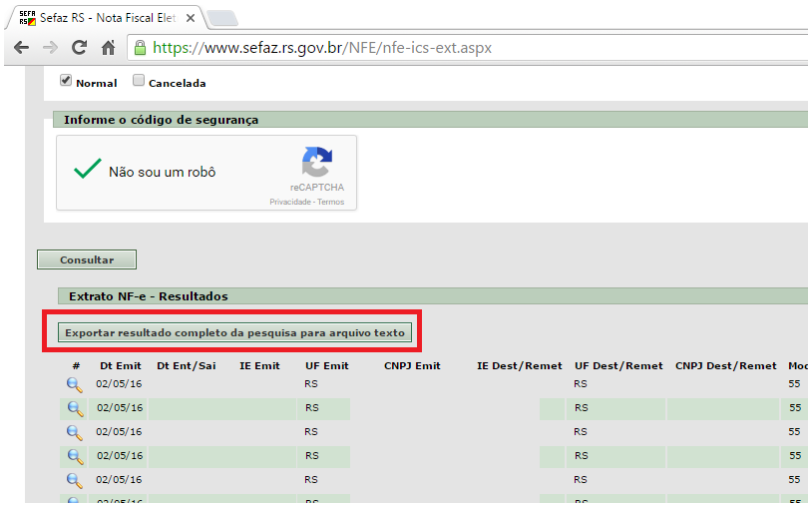Click the IE Emit column header
Viewport: 812px width, 506px height.
tap(259, 366)
